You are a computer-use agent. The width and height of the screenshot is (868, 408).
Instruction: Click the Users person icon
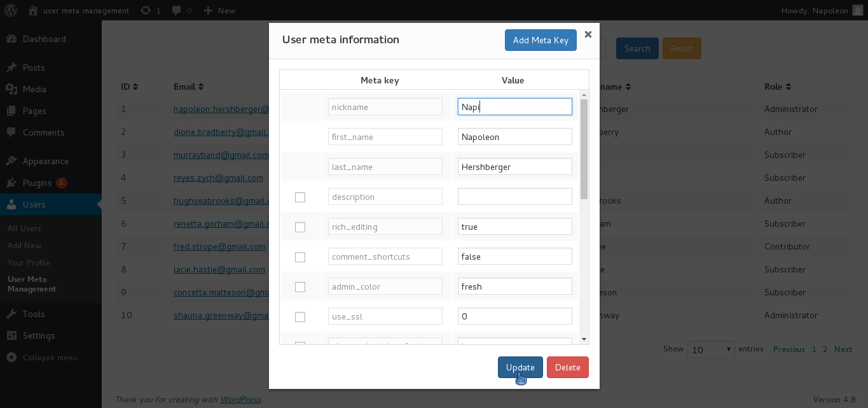11,204
